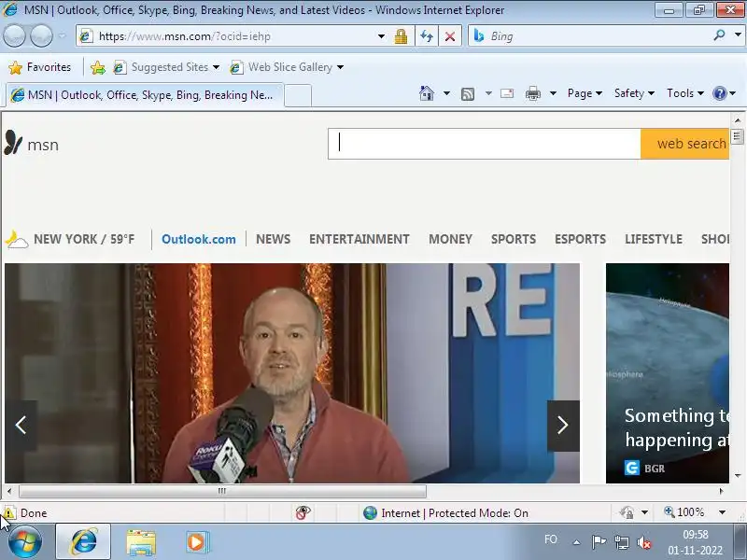Open Windows Explorer from taskbar

pyautogui.click(x=141, y=542)
